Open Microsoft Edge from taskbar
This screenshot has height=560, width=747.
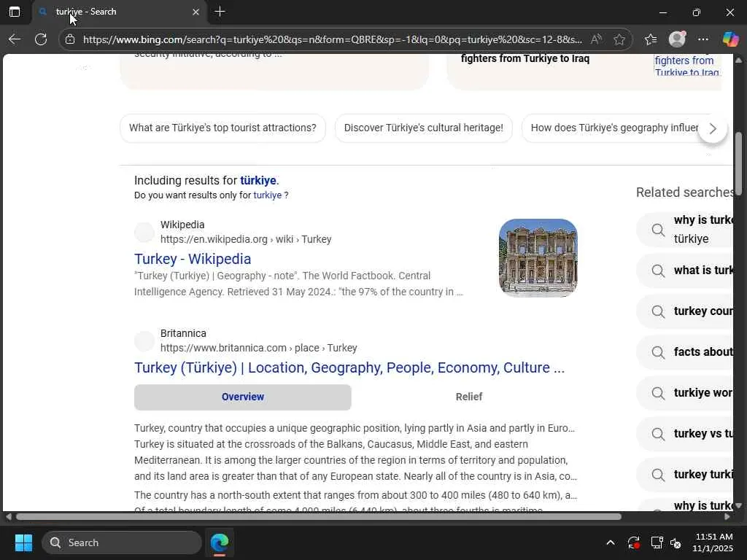point(220,542)
